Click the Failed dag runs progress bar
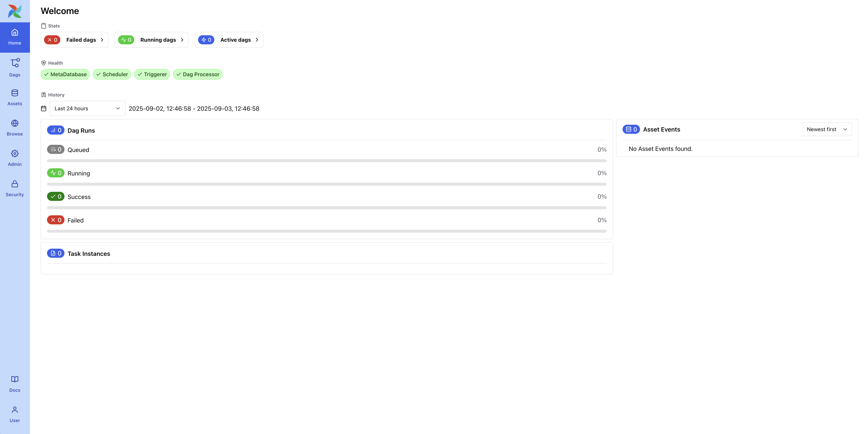 (x=326, y=231)
